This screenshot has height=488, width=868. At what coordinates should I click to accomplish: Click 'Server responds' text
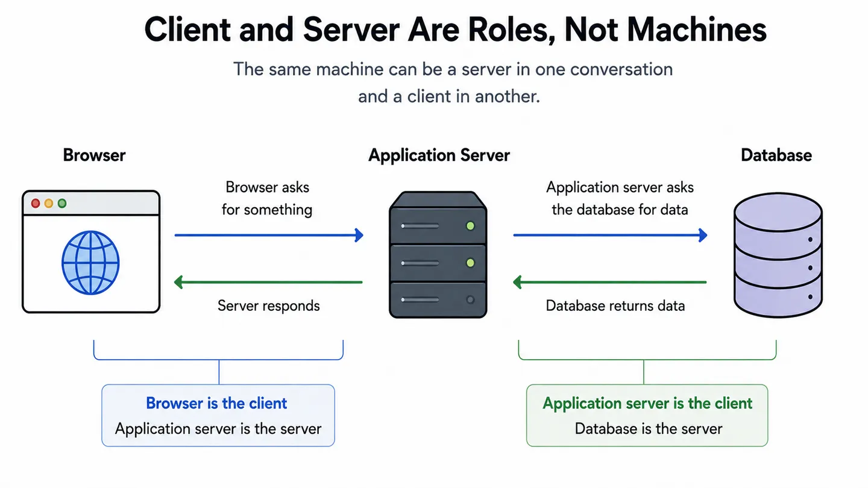(x=269, y=305)
